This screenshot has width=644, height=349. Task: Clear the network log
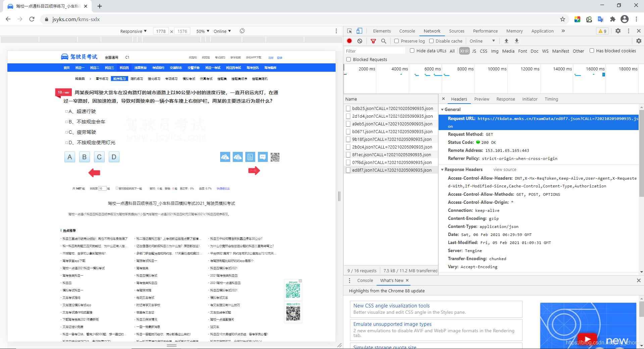click(x=360, y=41)
